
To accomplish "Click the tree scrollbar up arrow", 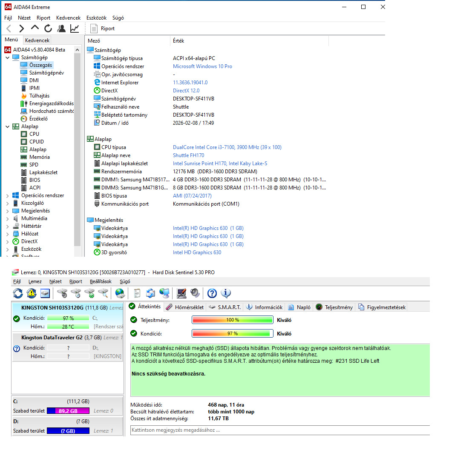I will click(78, 50).
